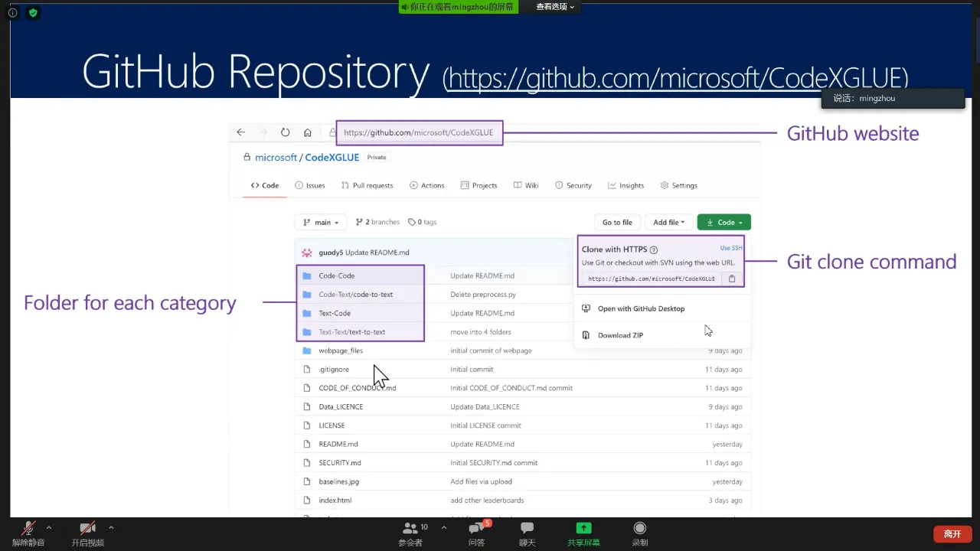
Task: Open the Text-Code folder
Action: pyautogui.click(x=335, y=313)
